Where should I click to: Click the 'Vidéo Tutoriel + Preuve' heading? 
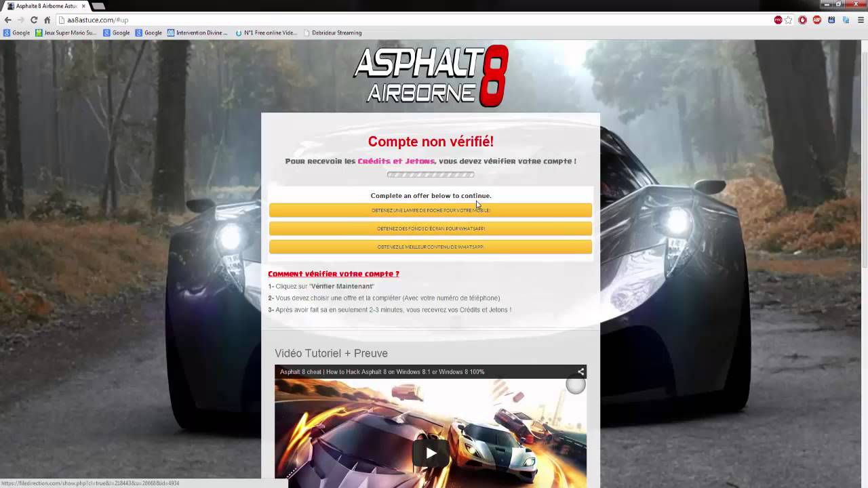[331, 353]
